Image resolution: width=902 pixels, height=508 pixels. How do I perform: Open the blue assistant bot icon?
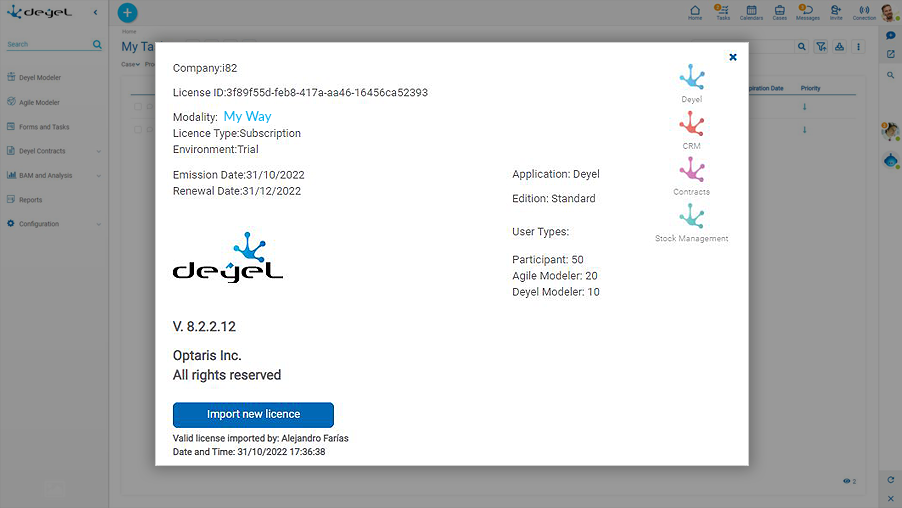pos(890,161)
